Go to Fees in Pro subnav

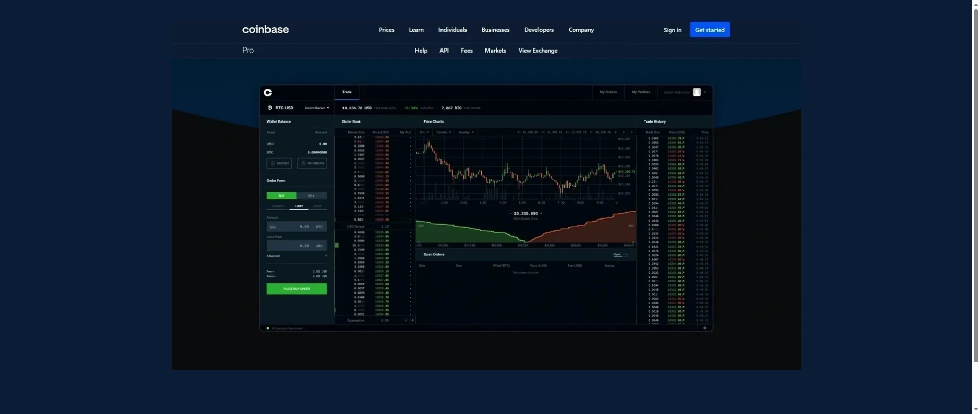coord(467,51)
